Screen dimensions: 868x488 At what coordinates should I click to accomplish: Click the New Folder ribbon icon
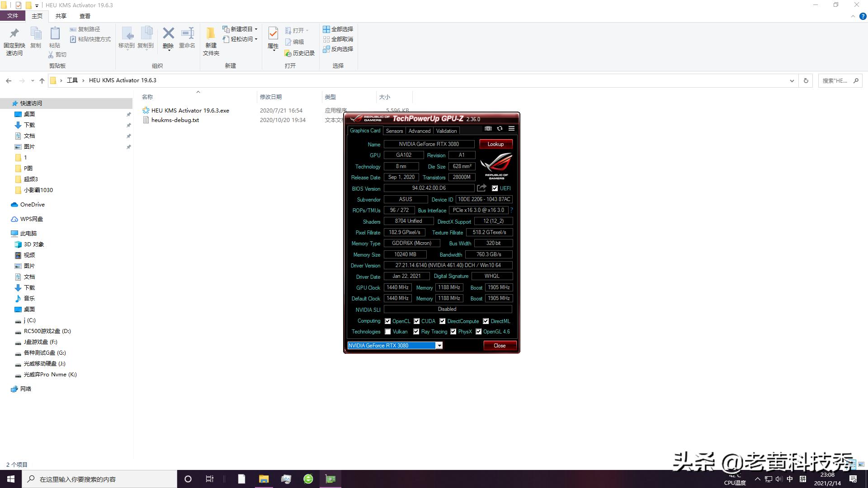click(x=211, y=33)
